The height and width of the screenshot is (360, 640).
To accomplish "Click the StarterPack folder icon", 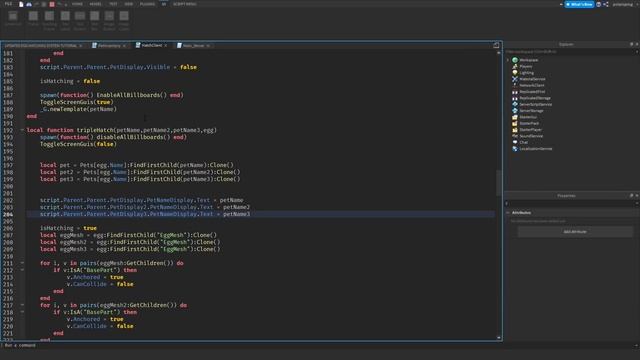I will [x=515, y=123].
